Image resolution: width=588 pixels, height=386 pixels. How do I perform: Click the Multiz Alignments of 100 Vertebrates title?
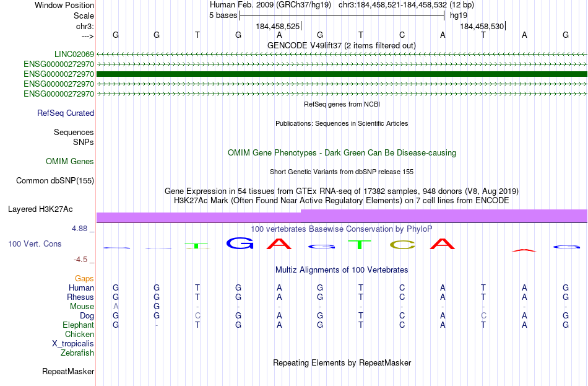point(342,270)
